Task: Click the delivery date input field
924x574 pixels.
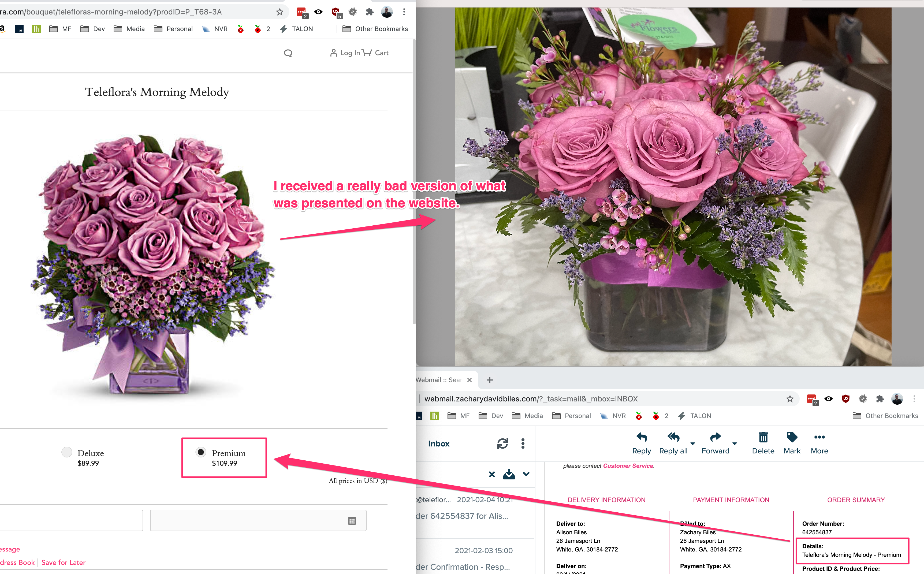Action: click(x=258, y=520)
